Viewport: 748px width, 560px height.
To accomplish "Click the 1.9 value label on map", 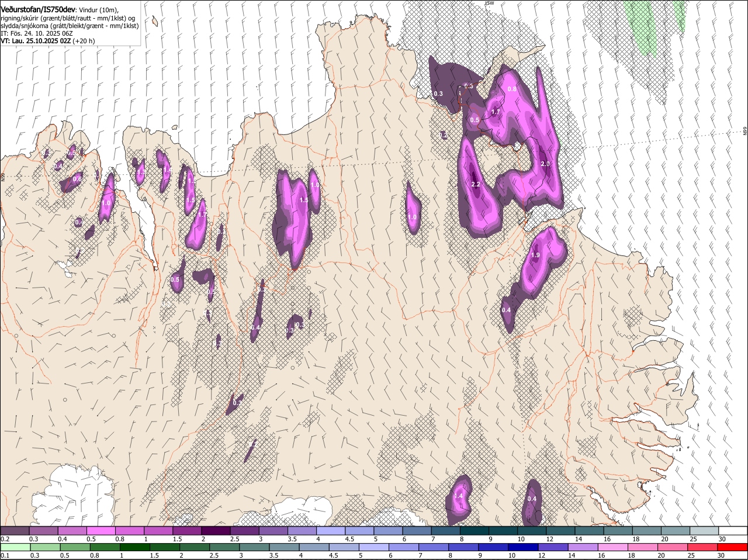I will click(535, 255).
